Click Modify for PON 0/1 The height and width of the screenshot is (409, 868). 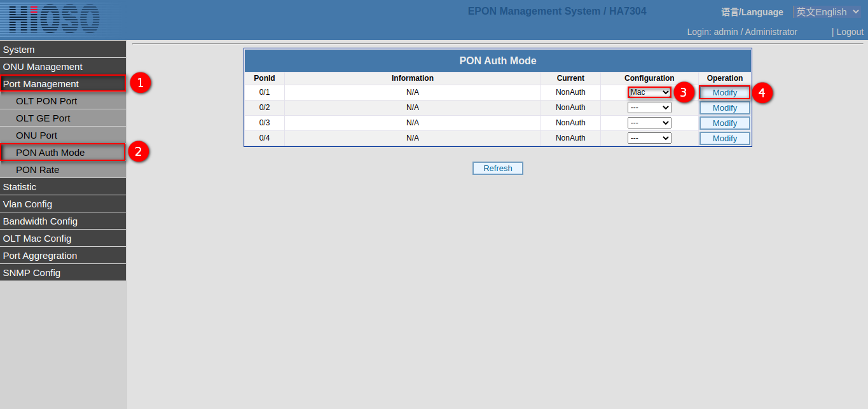coord(724,93)
